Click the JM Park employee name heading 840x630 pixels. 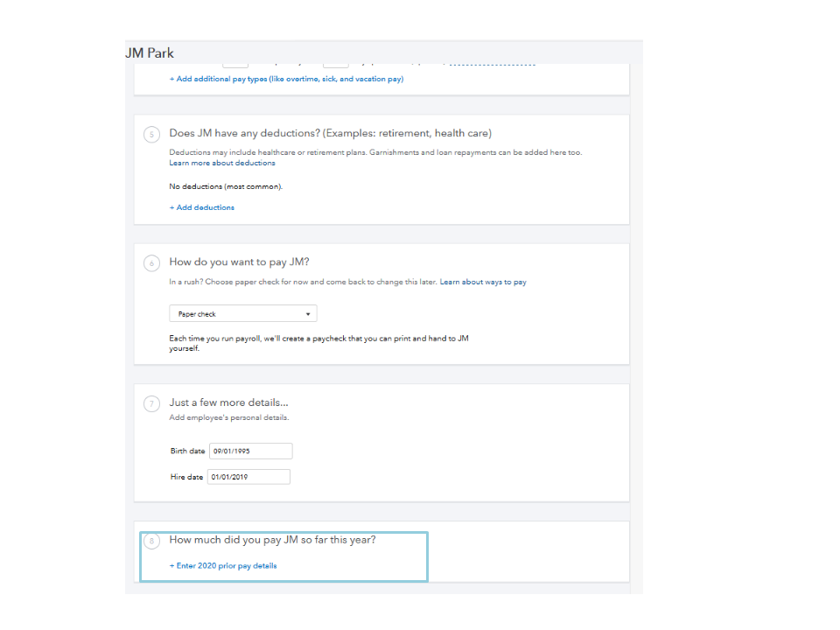[x=150, y=53]
